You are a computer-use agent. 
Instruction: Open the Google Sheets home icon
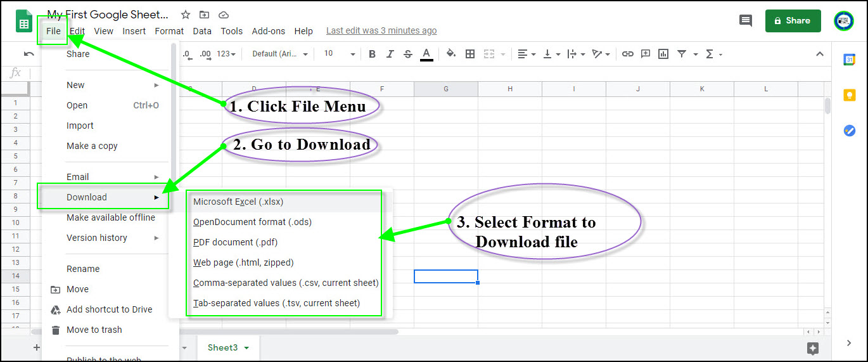tap(24, 21)
